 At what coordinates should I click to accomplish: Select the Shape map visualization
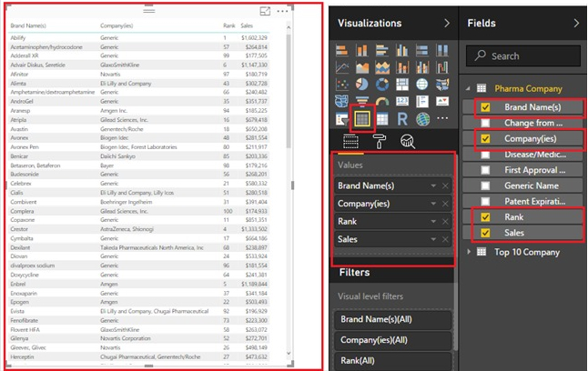click(x=341, y=102)
